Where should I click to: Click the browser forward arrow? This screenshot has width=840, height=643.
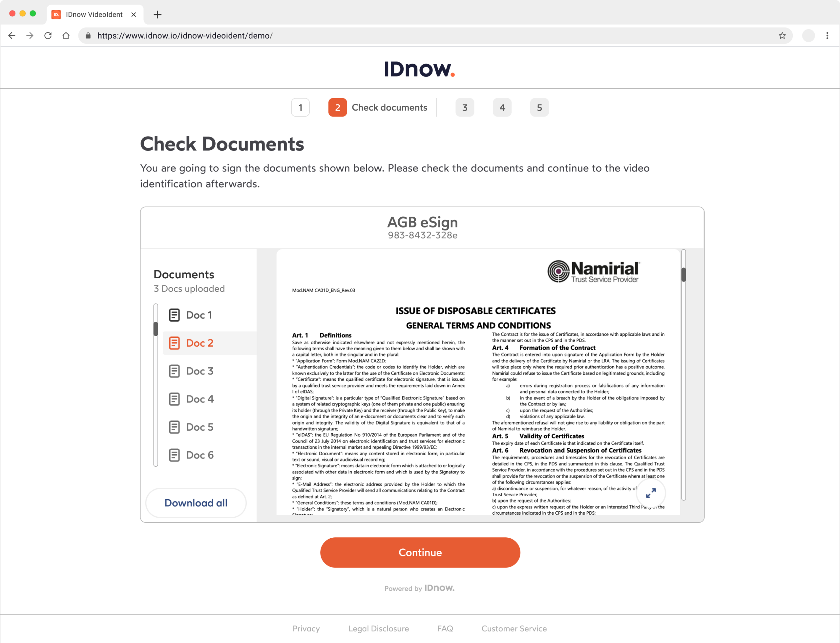pyautogui.click(x=30, y=35)
